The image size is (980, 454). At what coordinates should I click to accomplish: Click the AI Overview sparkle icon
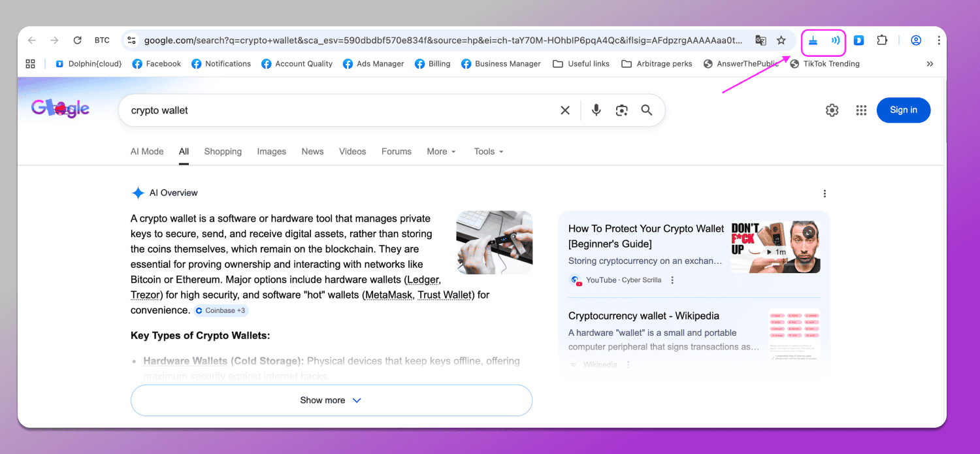(138, 193)
